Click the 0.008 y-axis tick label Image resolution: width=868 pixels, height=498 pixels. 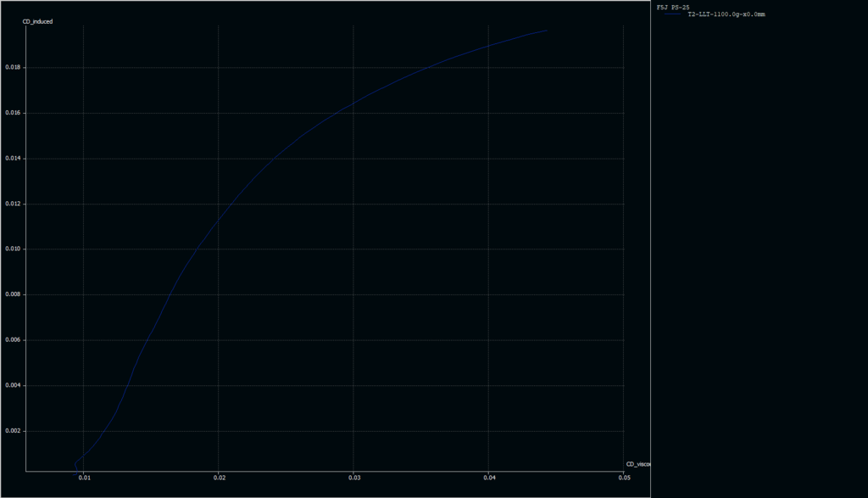(x=14, y=294)
